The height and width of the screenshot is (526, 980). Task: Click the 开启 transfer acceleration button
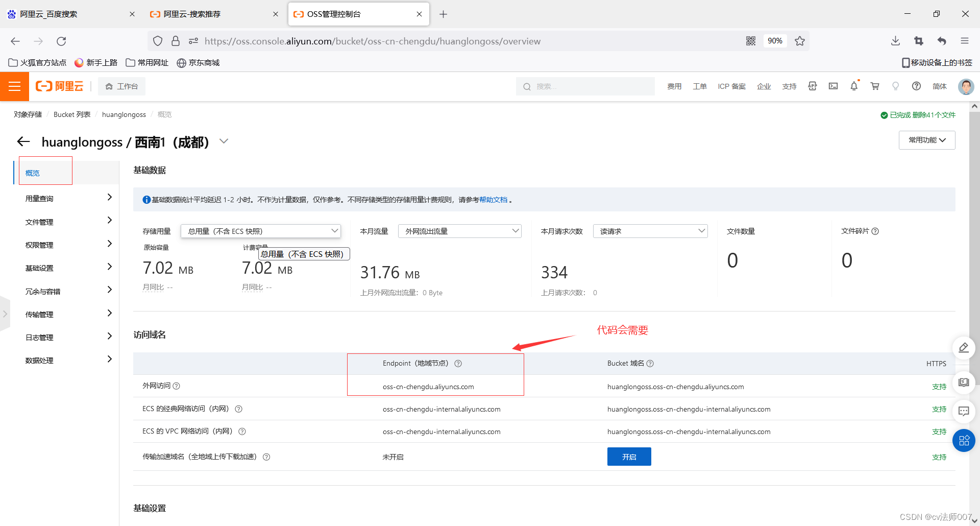click(629, 457)
